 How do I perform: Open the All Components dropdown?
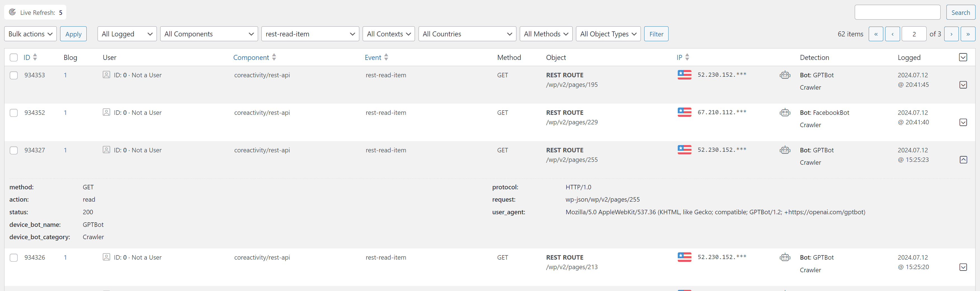(x=209, y=34)
